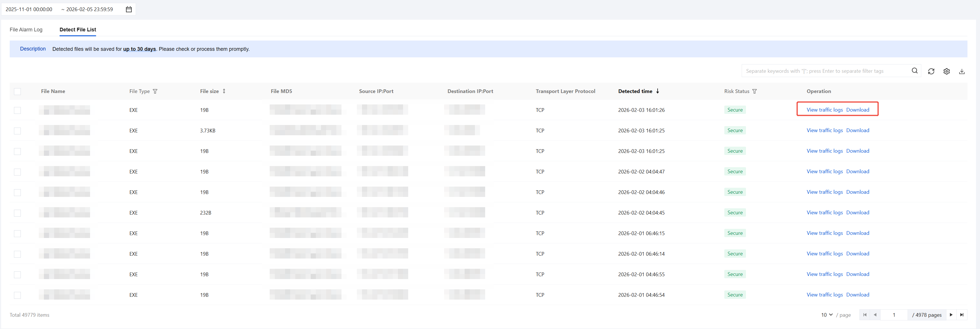Check the first row's checkbox

(x=17, y=110)
